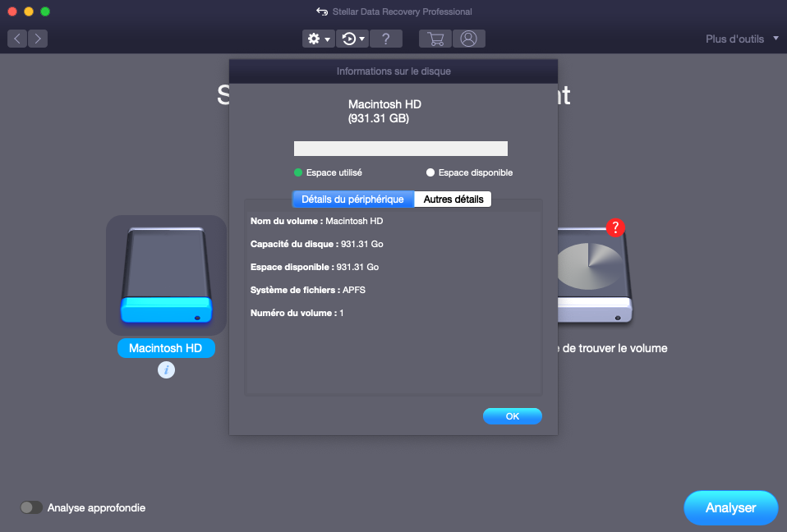Select the Macintosh HD drive icon
787x532 pixels.
click(x=166, y=275)
